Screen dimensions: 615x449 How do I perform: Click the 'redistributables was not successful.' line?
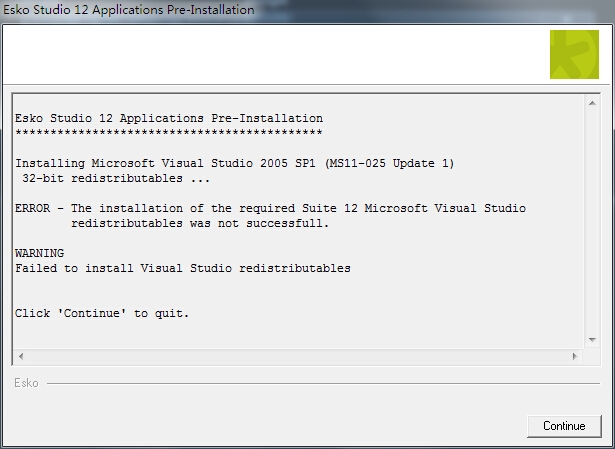tap(200, 223)
